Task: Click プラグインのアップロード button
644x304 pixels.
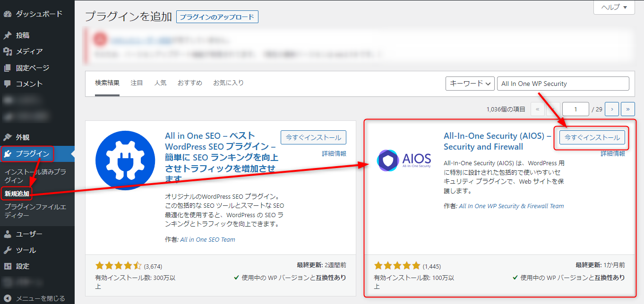Action: 217,17
